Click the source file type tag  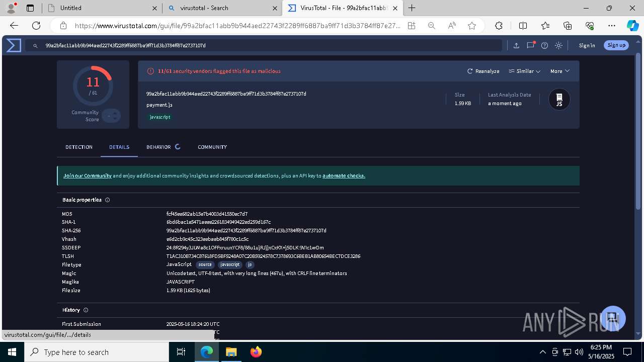205,264
